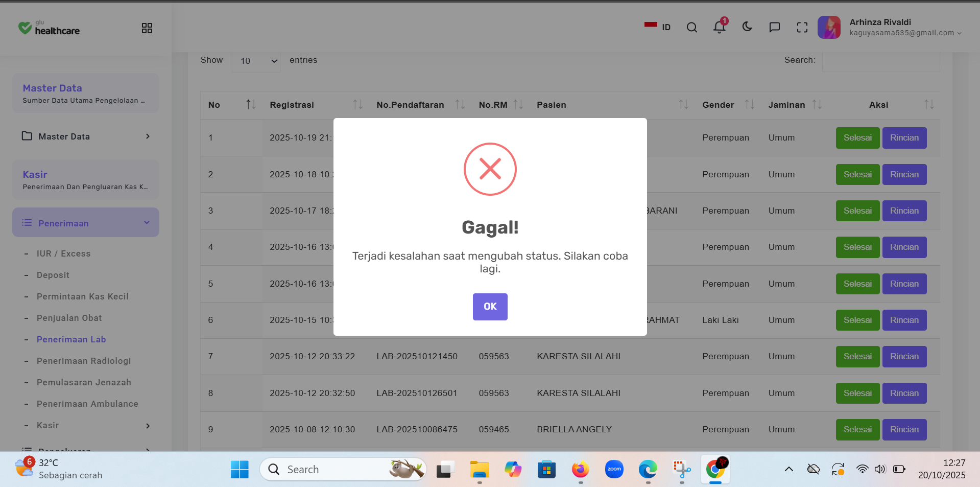Open the grid apps menu icon in sidebar header

pos(147,28)
